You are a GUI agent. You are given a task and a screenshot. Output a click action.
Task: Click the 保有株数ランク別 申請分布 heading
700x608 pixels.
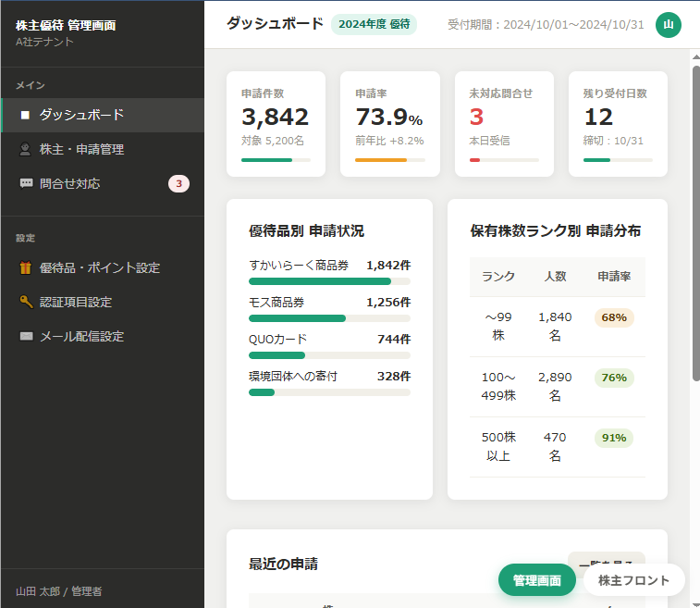coord(556,231)
